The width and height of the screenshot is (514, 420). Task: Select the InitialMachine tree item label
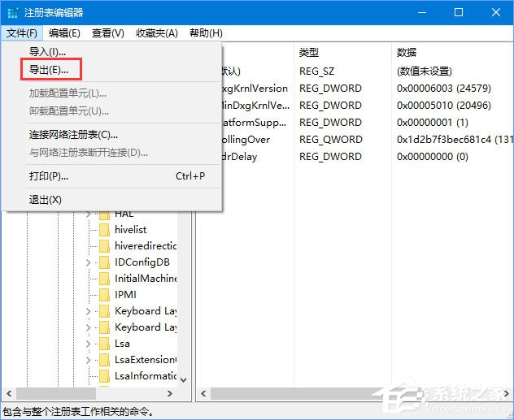coord(146,279)
